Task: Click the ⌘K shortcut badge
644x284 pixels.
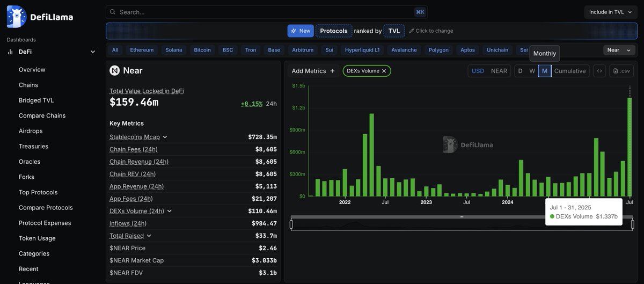Action: 420,12
